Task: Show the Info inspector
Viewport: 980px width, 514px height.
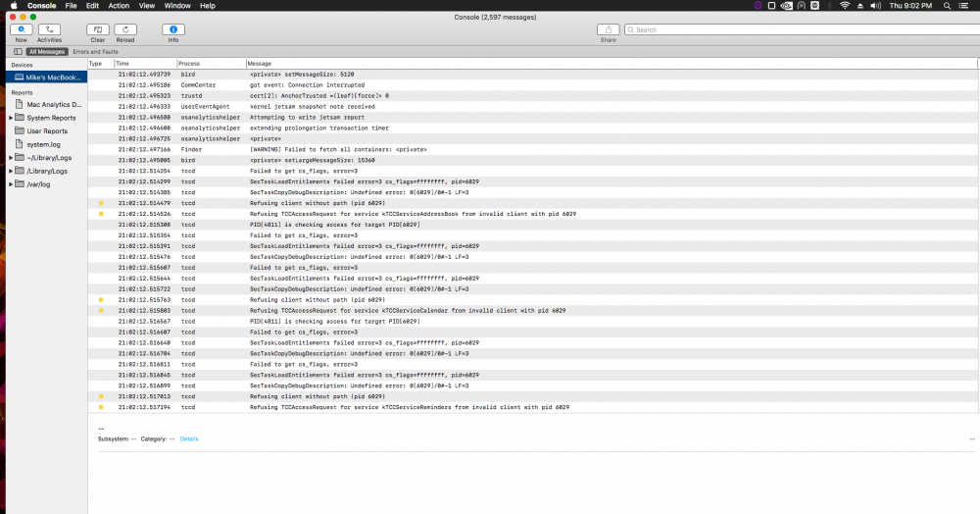Action: (173, 29)
